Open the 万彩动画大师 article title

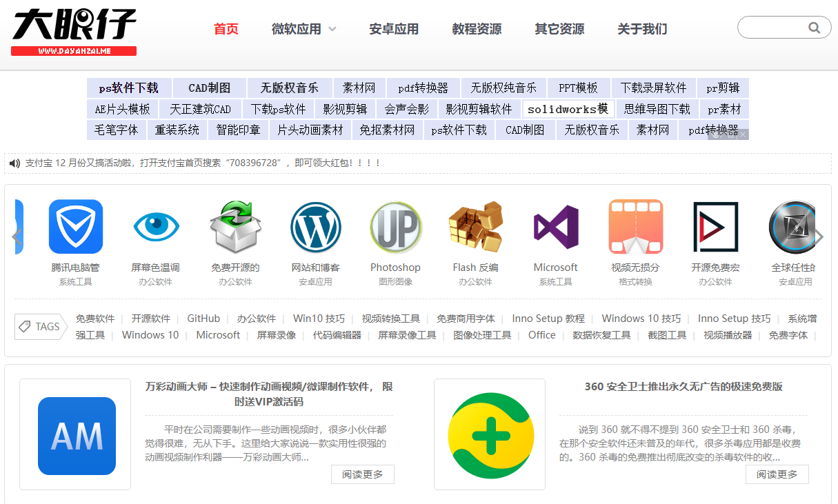coord(269,394)
